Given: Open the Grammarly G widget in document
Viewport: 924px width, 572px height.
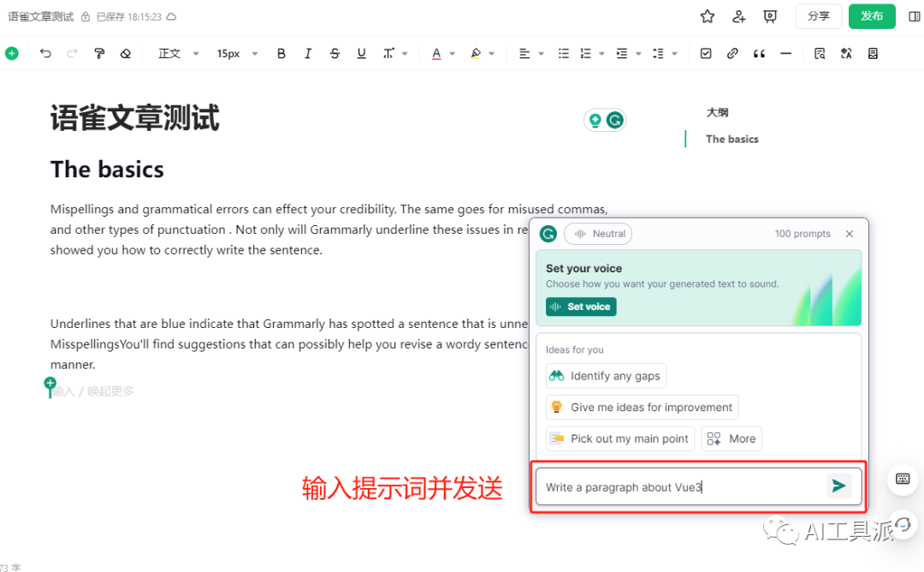Looking at the screenshot, I should pos(615,120).
